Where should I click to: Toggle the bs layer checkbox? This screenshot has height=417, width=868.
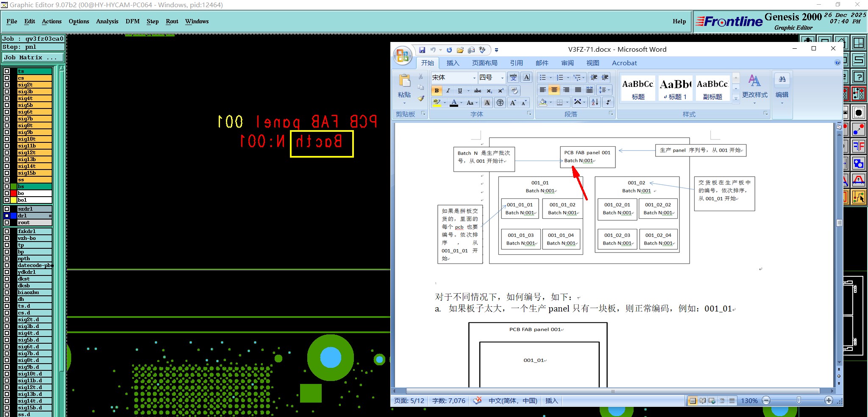7,186
